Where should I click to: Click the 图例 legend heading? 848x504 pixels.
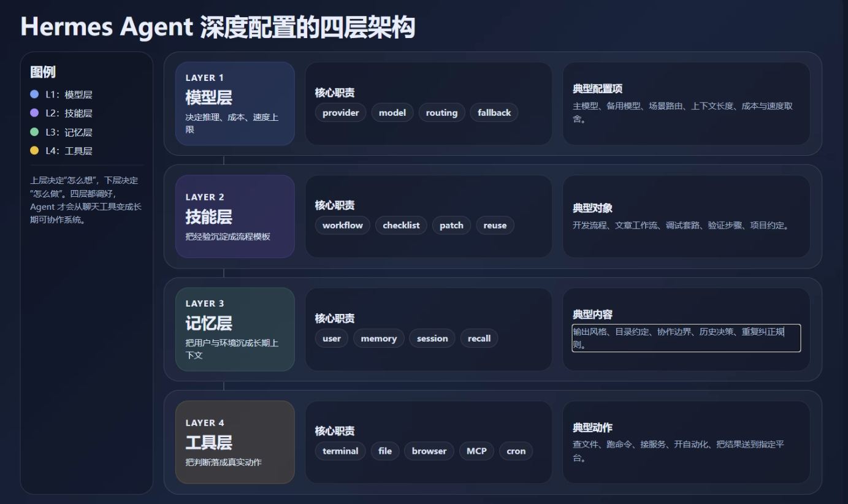[x=43, y=72]
